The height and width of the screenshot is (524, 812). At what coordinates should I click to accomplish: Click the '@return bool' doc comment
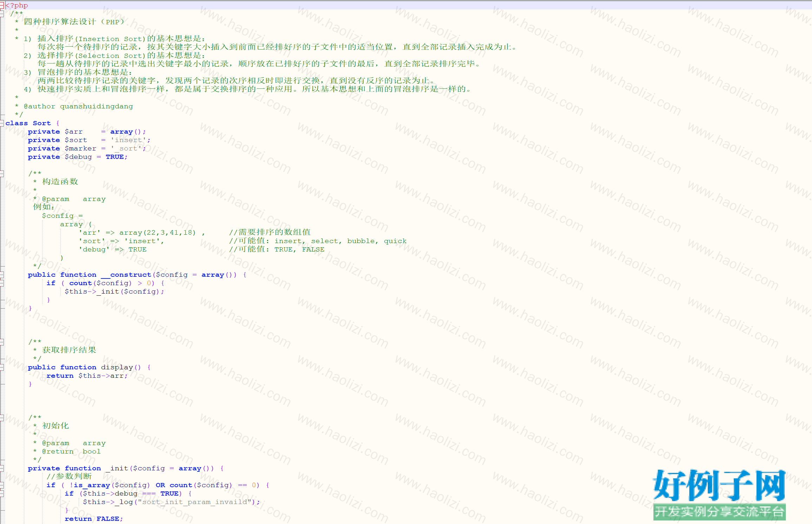click(x=71, y=451)
